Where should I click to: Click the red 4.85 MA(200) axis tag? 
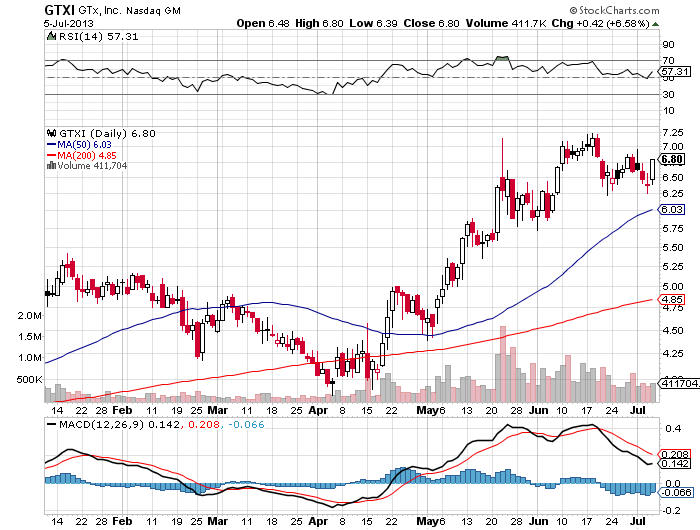click(x=672, y=300)
